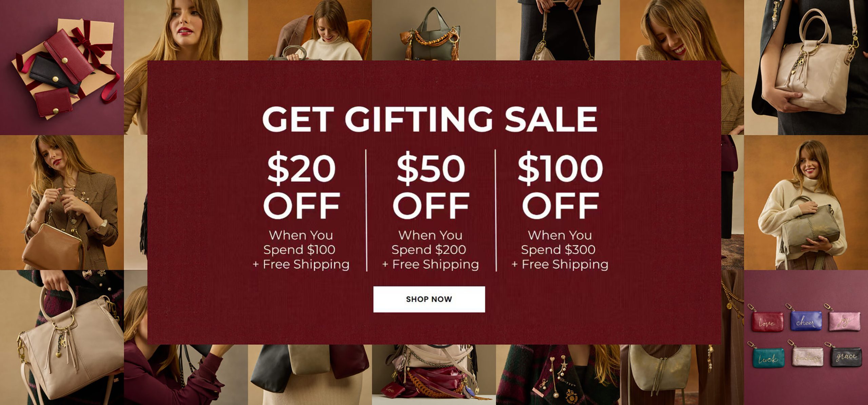Open the red wallets gift box photo
Screen dimensions: 868x405
pyautogui.click(x=62, y=67)
